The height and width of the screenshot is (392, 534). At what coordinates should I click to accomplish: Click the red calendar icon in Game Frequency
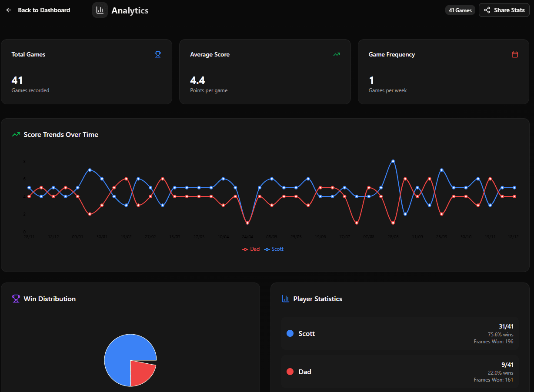(x=515, y=54)
